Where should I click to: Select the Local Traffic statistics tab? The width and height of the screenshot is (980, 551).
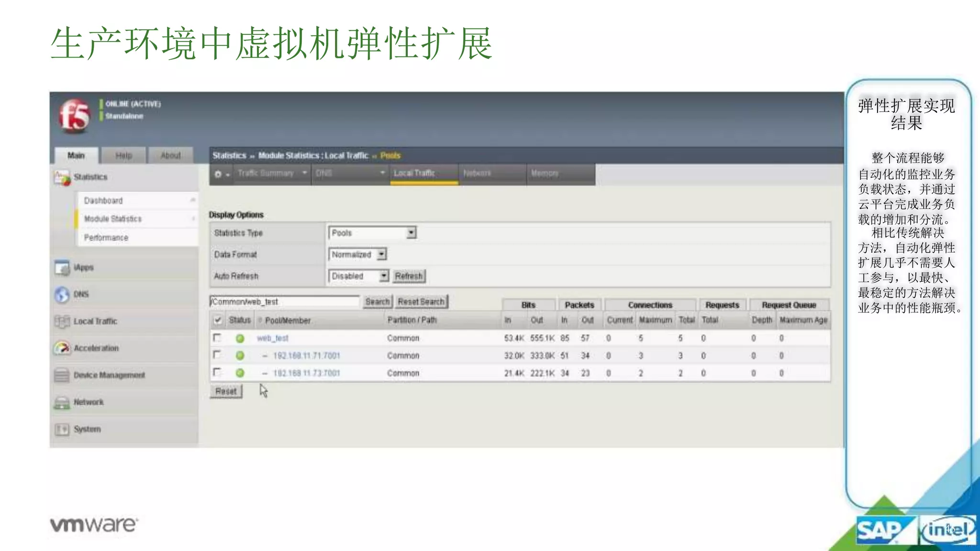[x=414, y=173]
